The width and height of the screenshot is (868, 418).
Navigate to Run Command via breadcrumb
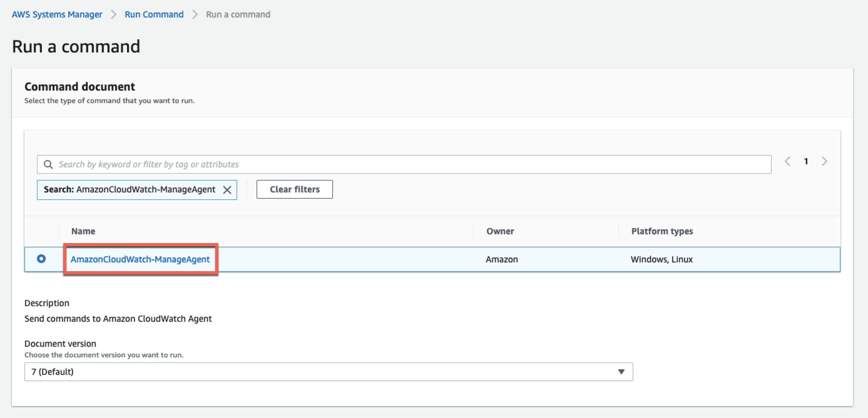pos(154,14)
